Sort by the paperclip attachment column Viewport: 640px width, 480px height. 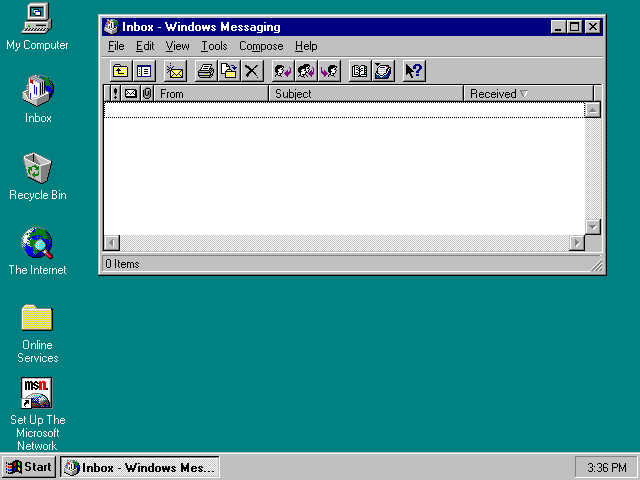click(x=147, y=94)
